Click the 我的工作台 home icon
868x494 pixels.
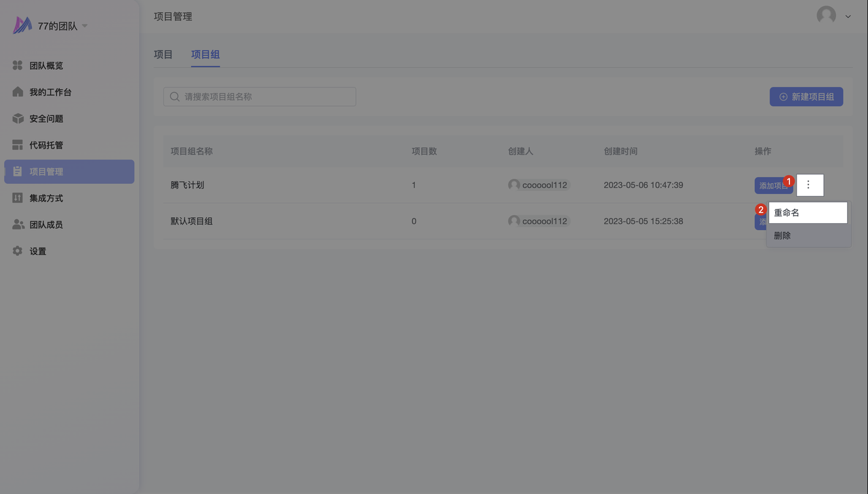coord(18,92)
